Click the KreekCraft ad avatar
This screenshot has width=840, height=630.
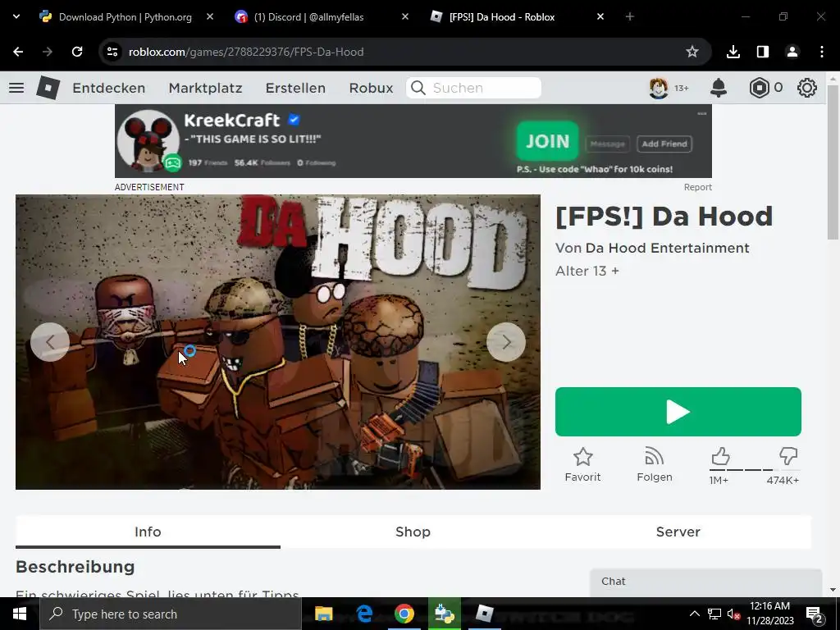[148, 141]
